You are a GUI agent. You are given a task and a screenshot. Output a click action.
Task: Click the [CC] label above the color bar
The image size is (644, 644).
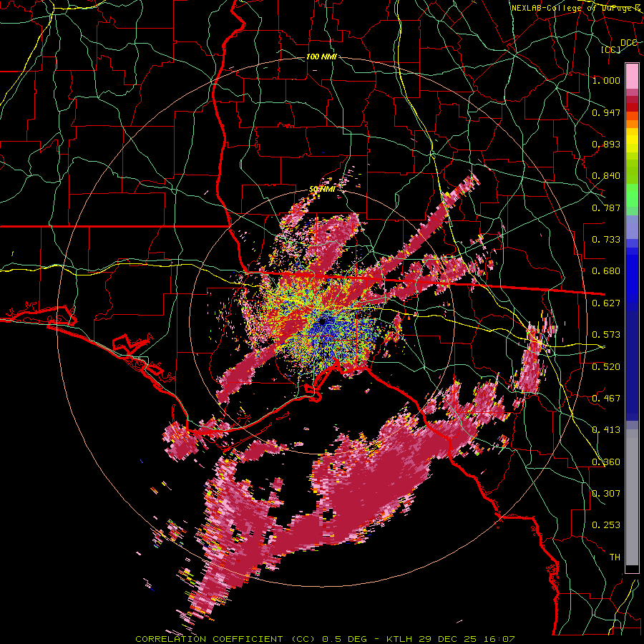[611, 49]
